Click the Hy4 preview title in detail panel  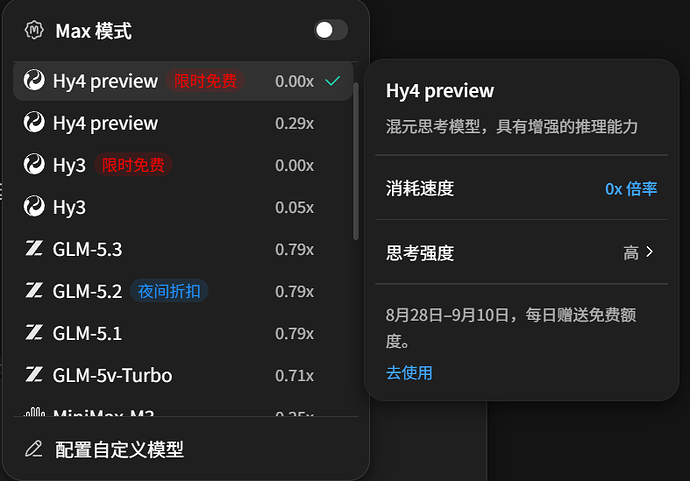click(x=440, y=91)
